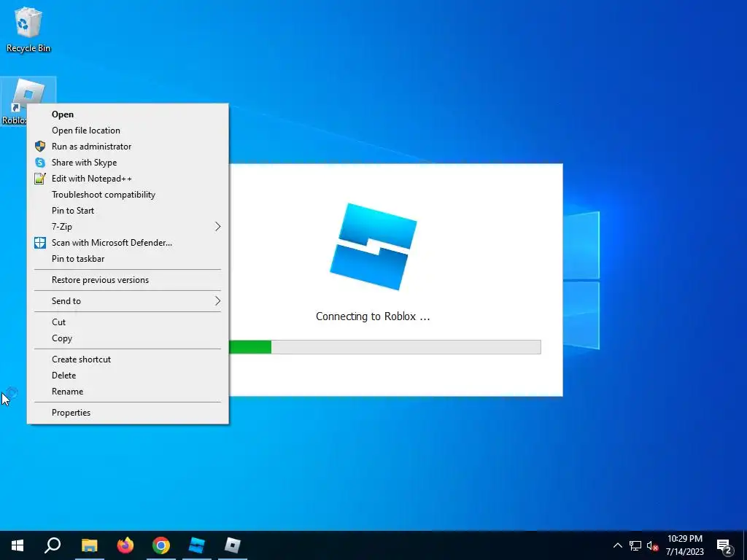
Task: Open network status tray icon
Action: 635,545
